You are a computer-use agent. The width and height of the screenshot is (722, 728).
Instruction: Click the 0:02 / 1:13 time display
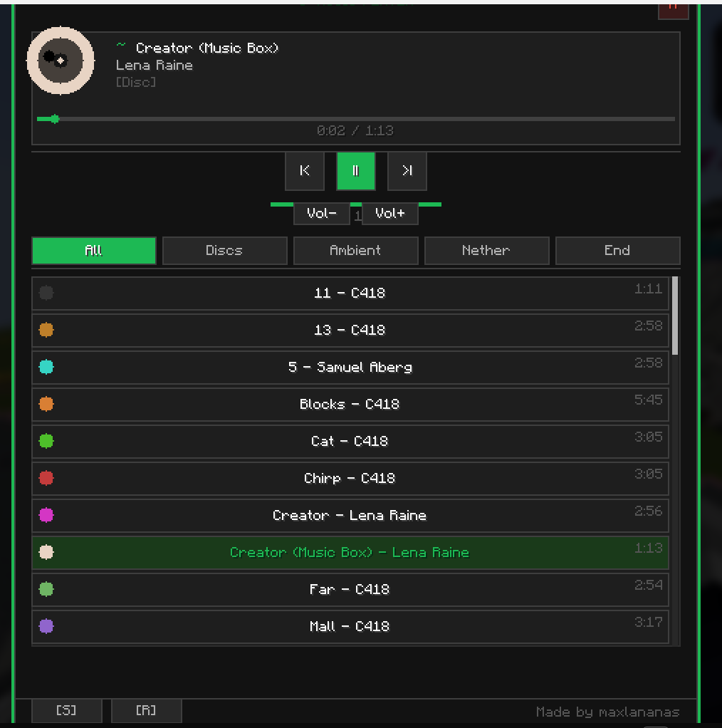click(355, 131)
